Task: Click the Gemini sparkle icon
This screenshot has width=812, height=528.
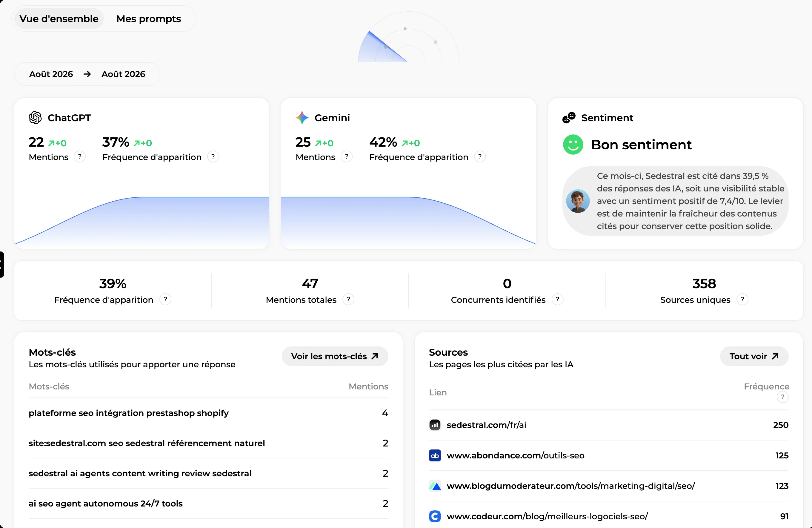Action: (x=302, y=118)
